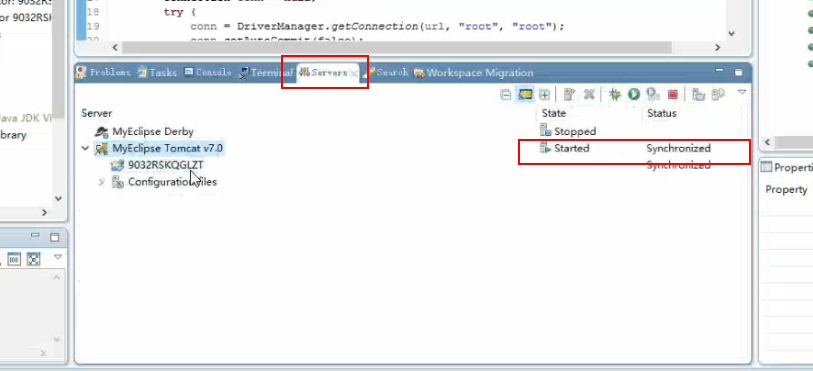The width and height of the screenshot is (813, 371).
Task: Click the gray X delete server icon
Action: (x=588, y=94)
